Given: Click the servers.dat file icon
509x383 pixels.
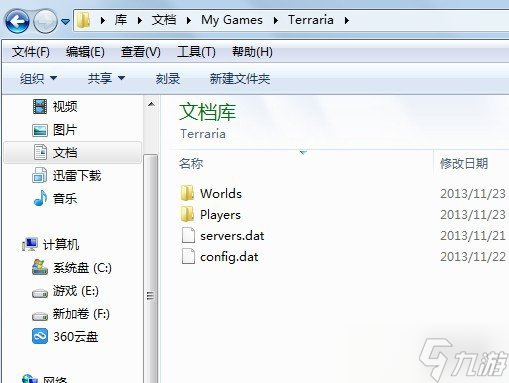Looking at the screenshot, I should [188, 235].
